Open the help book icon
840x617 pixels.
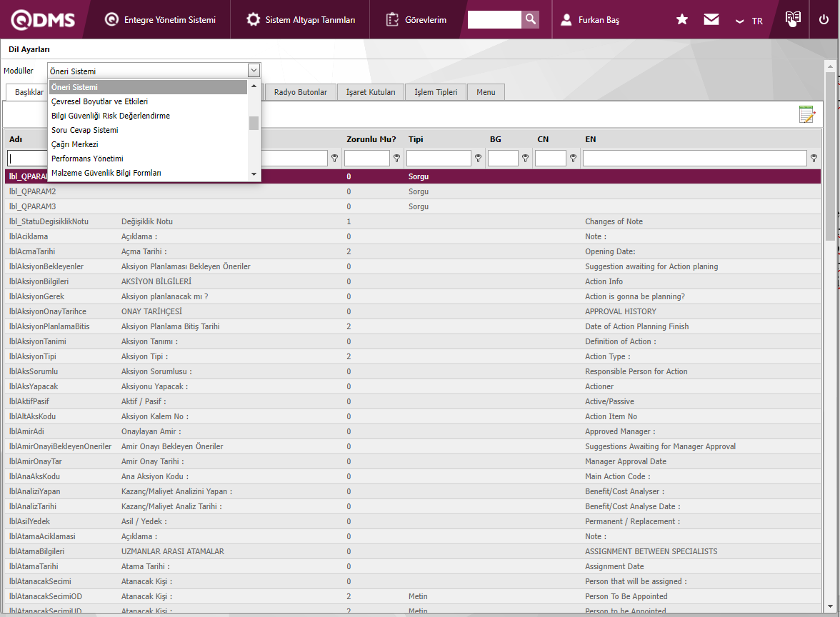pos(792,19)
